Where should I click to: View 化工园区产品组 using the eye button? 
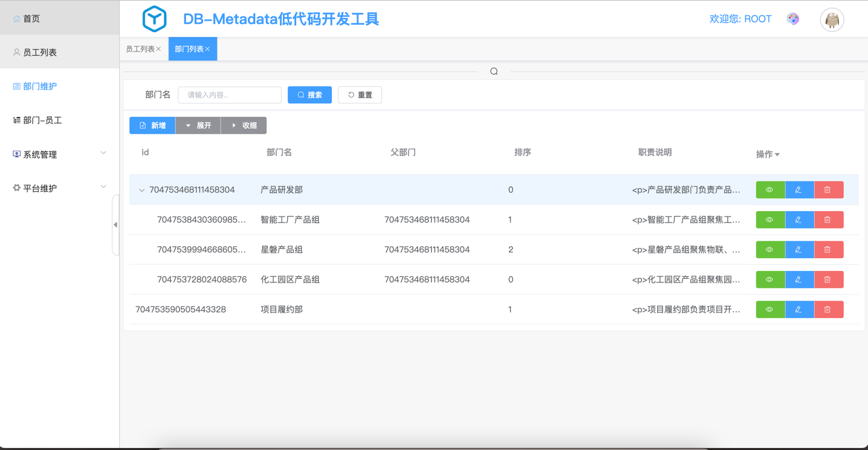click(769, 279)
